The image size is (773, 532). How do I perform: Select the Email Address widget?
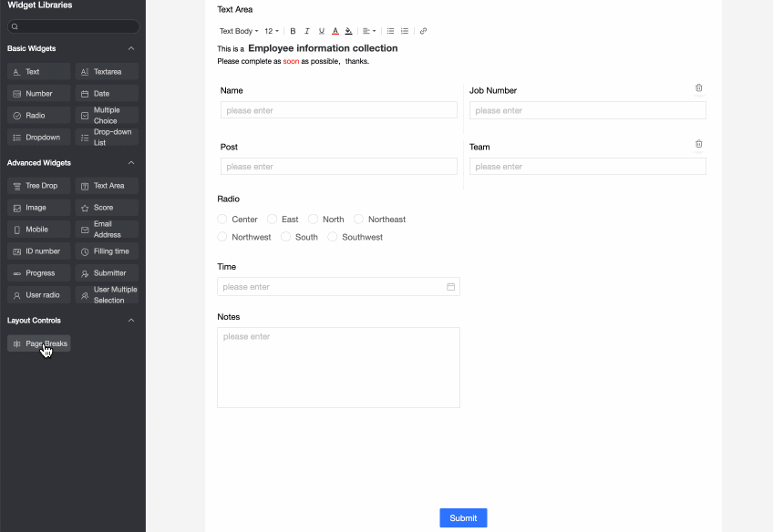(107, 230)
